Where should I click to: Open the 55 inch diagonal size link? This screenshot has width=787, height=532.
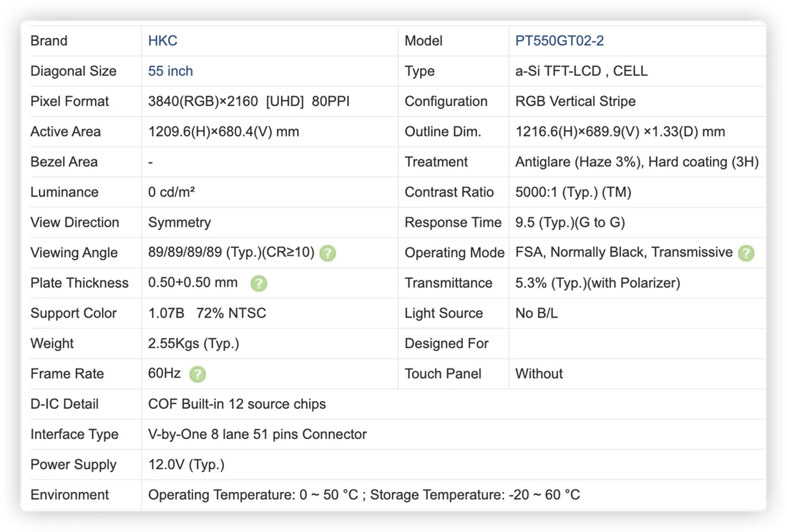point(170,72)
